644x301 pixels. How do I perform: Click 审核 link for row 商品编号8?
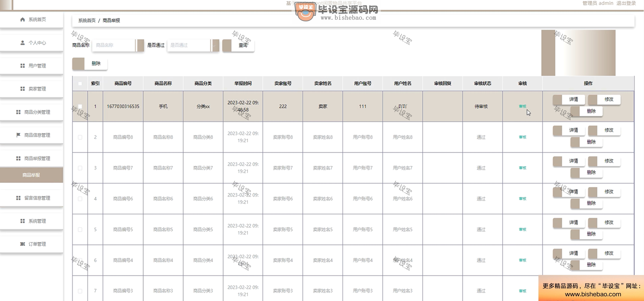coord(523,137)
